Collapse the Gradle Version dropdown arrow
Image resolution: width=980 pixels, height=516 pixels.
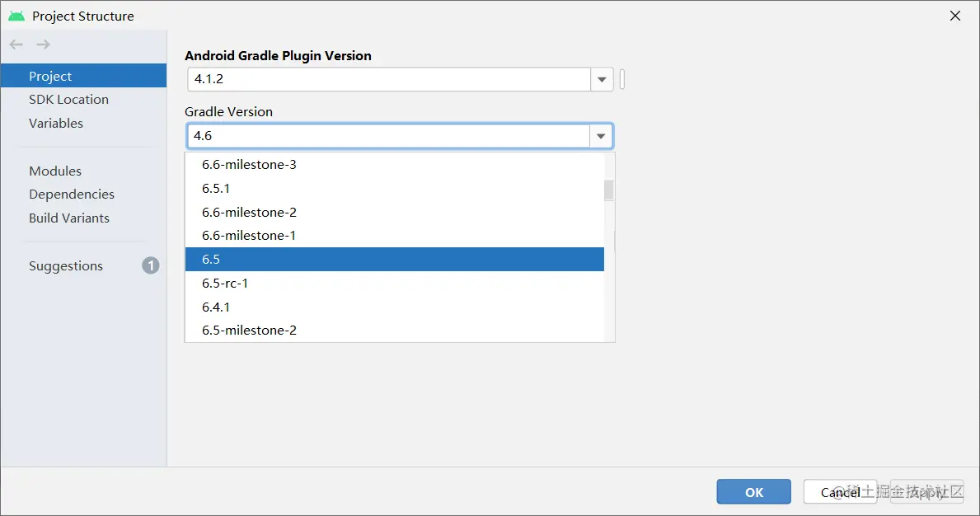point(602,136)
